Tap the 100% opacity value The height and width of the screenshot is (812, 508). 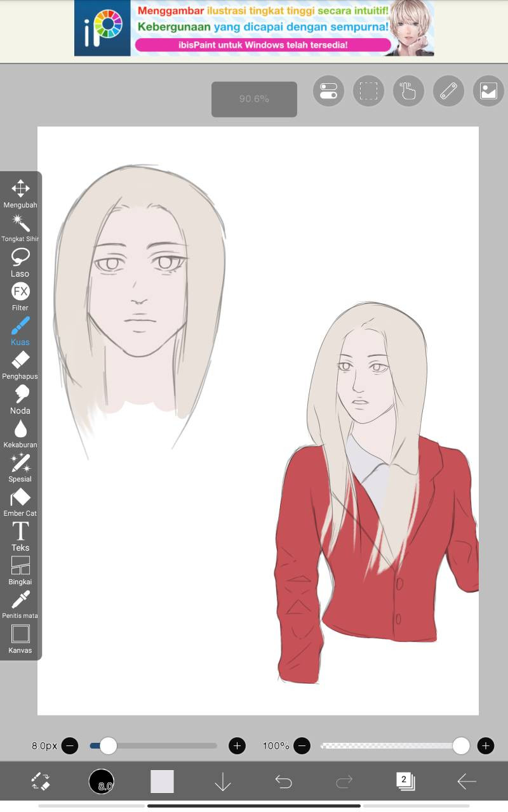pyautogui.click(x=276, y=745)
